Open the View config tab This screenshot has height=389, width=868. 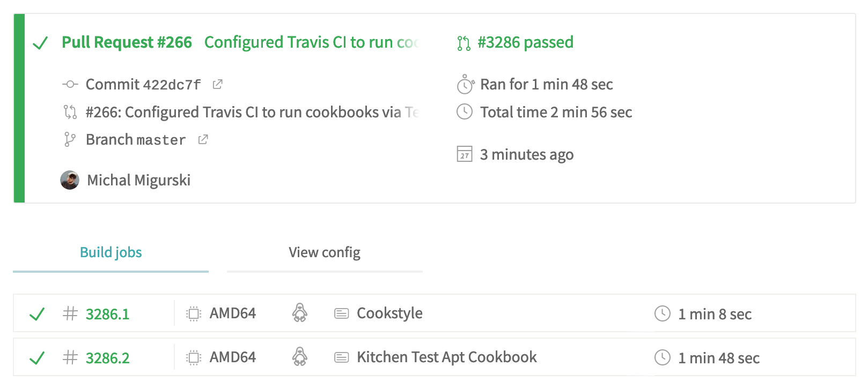(324, 252)
